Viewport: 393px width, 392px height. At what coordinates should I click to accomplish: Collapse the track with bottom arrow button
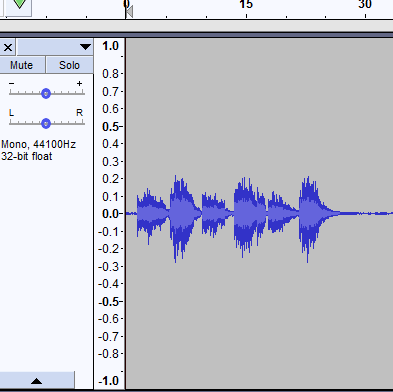[x=37, y=381]
